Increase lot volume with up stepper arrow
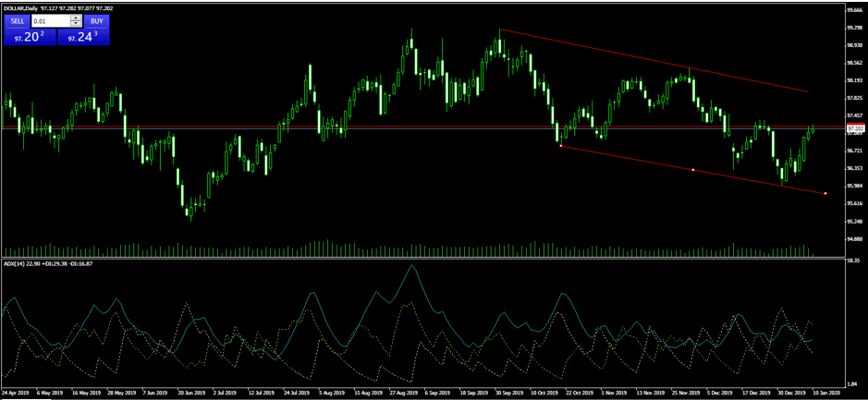Screen dimensions: 868x400 click(x=76, y=18)
